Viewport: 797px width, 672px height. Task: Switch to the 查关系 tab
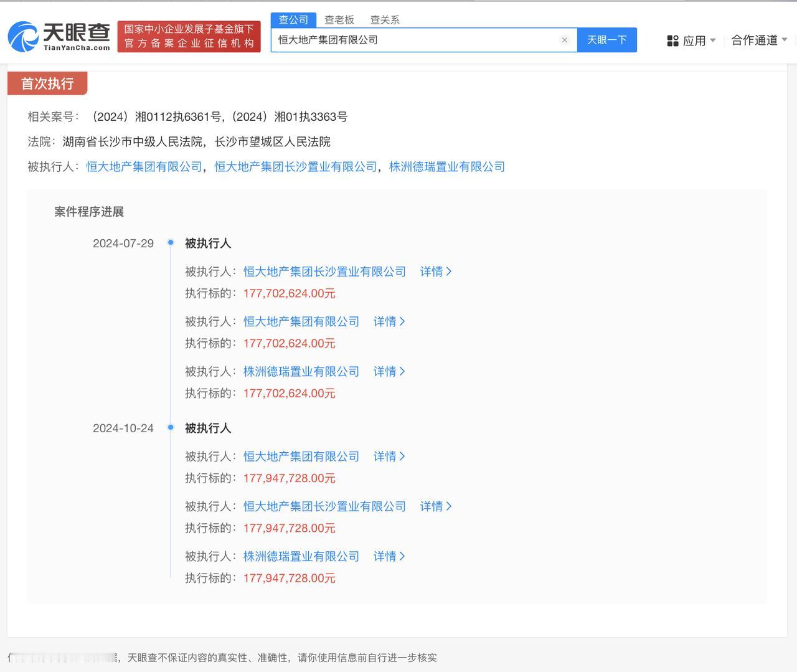(385, 20)
